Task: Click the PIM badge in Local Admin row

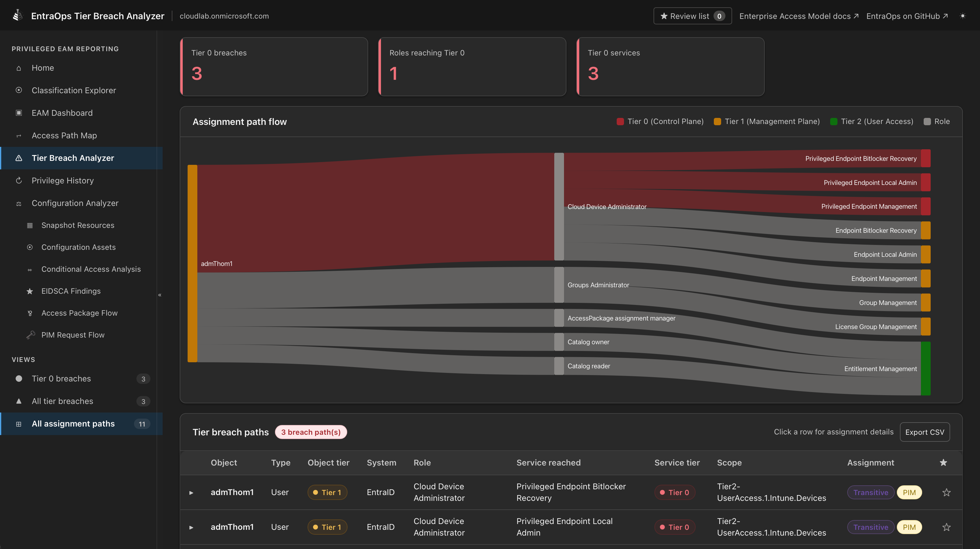Action: [x=909, y=527]
